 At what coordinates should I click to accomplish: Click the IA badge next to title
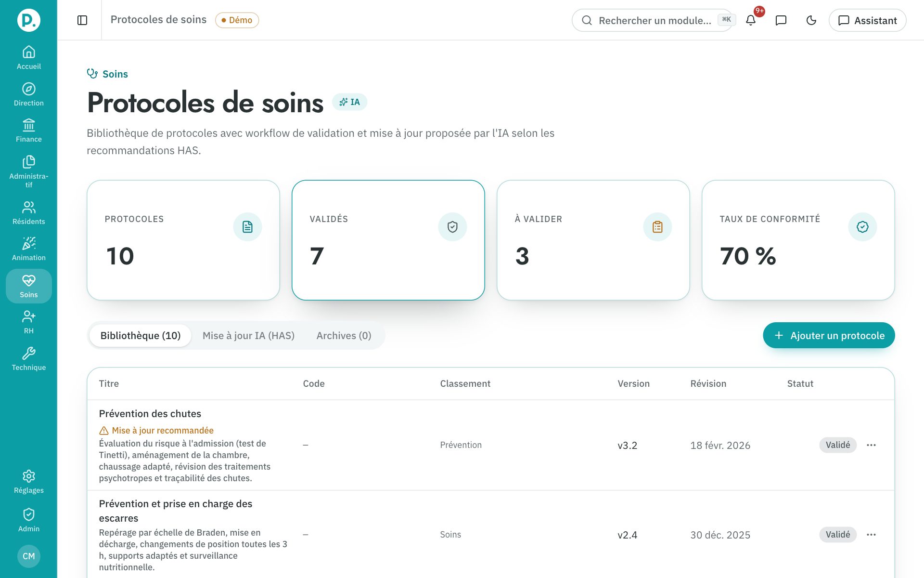[349, 102]
